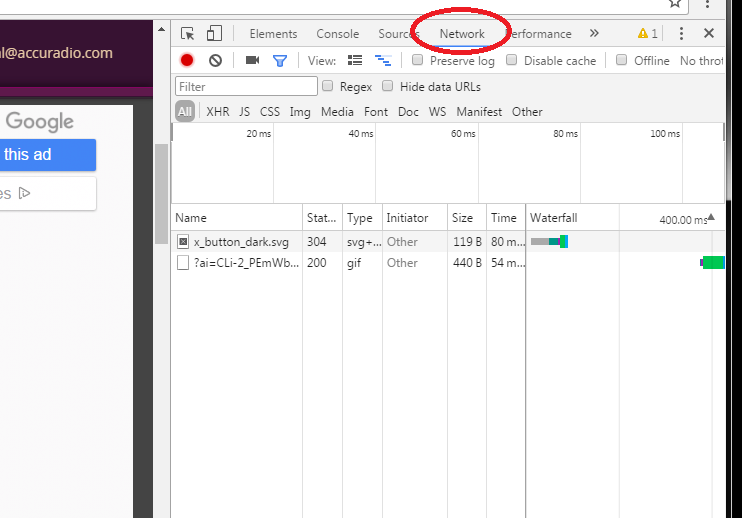The width and height of the screenshot is (742, 518).
Task: Switch to the Elements tab
Action: [273, 34]
